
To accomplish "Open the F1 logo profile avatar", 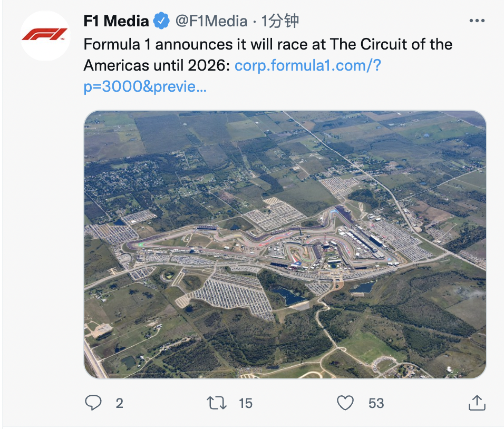I will coord(45,35).
